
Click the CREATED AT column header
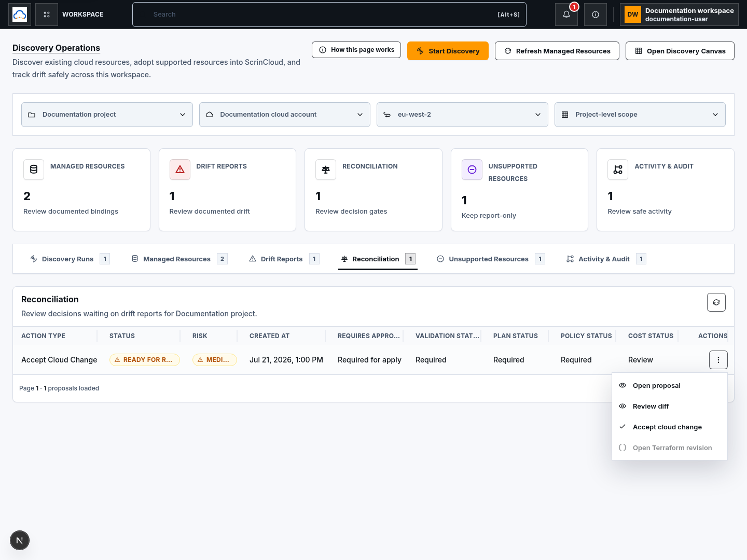[269, 336]
